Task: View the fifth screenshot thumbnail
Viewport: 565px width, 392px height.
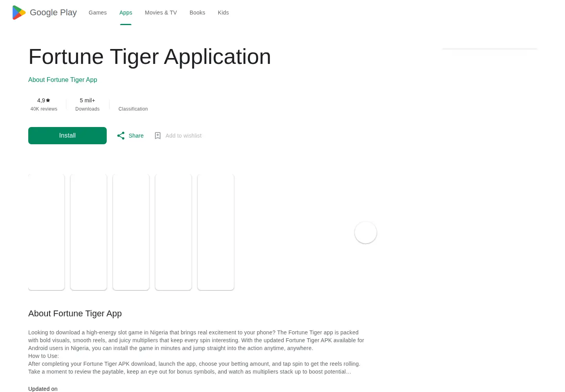Action: [216, 232]
